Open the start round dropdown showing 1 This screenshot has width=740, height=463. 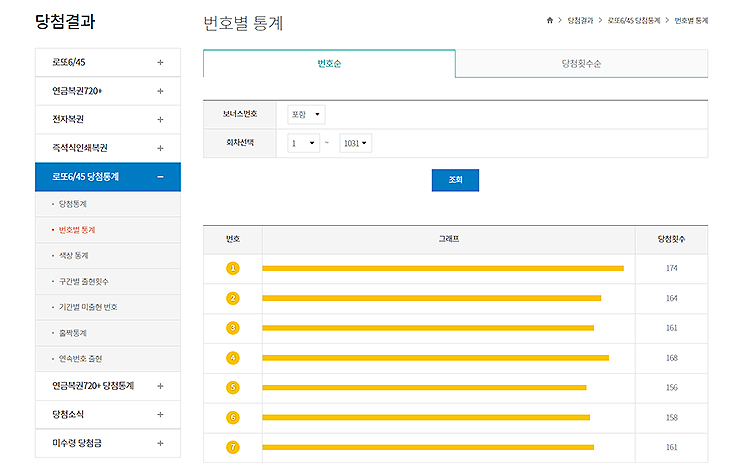coord(303,143)
